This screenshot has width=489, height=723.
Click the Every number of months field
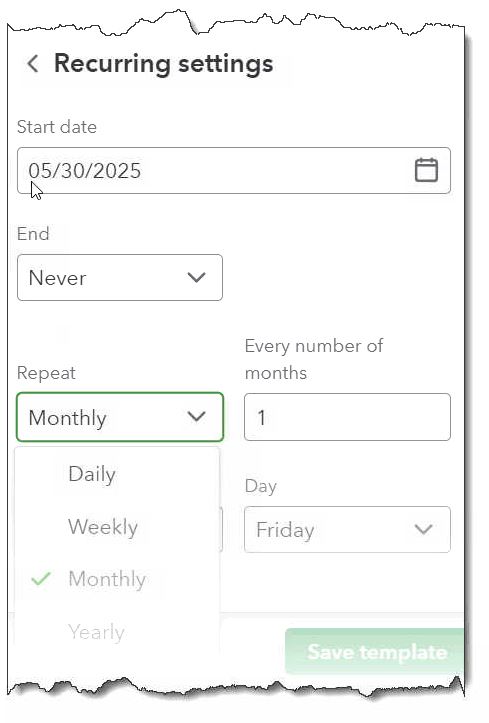(347, 417)
